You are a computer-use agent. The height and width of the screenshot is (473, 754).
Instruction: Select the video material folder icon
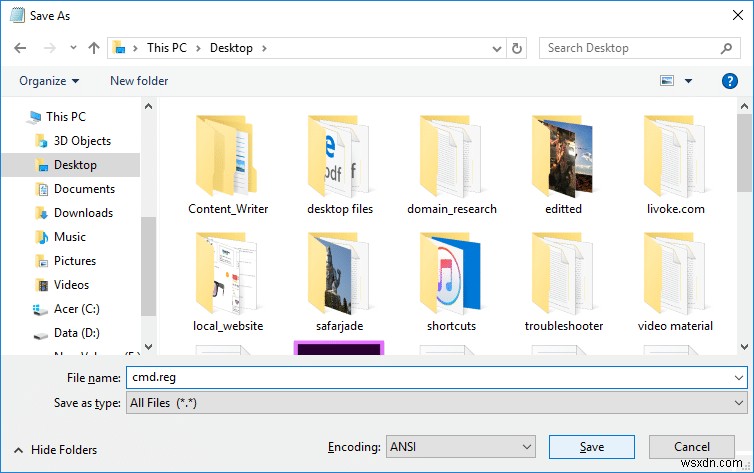675,273
